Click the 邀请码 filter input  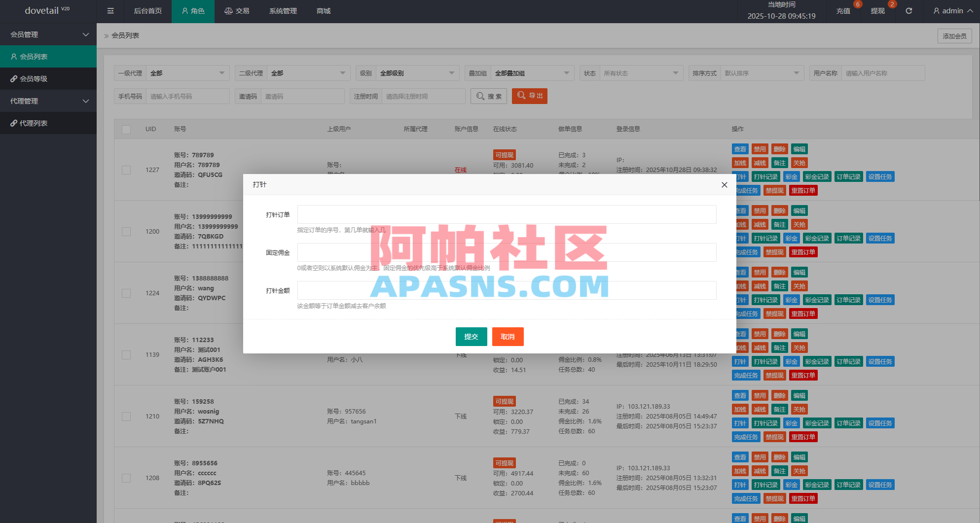(x=303, y=96)
